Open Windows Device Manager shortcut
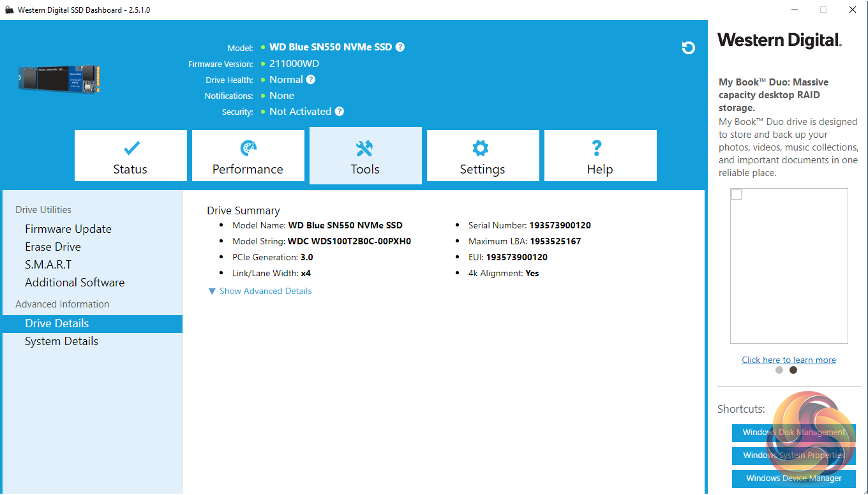Image resolution: width=868 pixels, height=495 pixels. [x=794, y=478]
